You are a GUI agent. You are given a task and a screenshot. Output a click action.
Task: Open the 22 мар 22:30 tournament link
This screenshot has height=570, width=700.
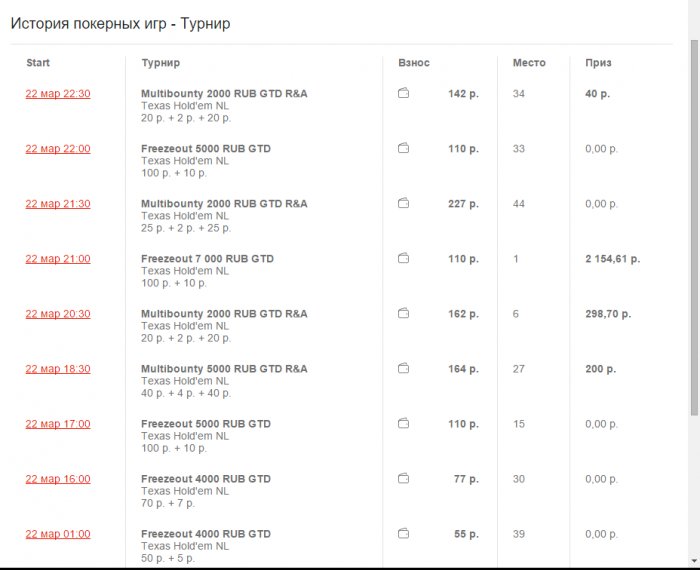point(58,94)
